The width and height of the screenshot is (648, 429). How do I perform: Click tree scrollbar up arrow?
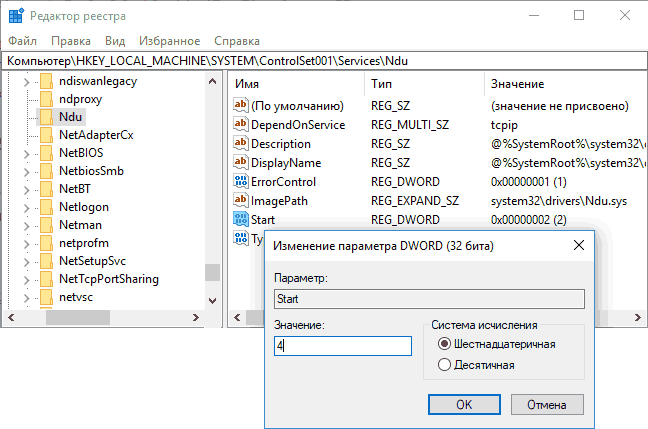[x=212, y=81]
